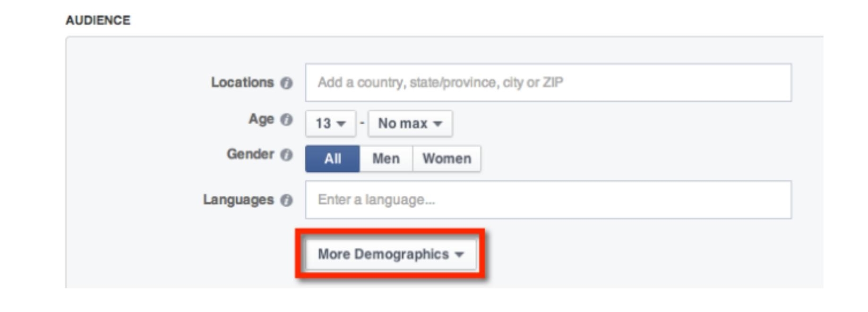
Task: Click the info icon beside Age
Action: click(x=286, y=119)
